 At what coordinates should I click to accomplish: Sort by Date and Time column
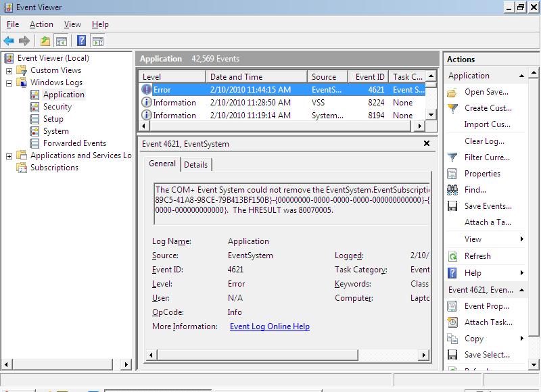coord(256,77)
